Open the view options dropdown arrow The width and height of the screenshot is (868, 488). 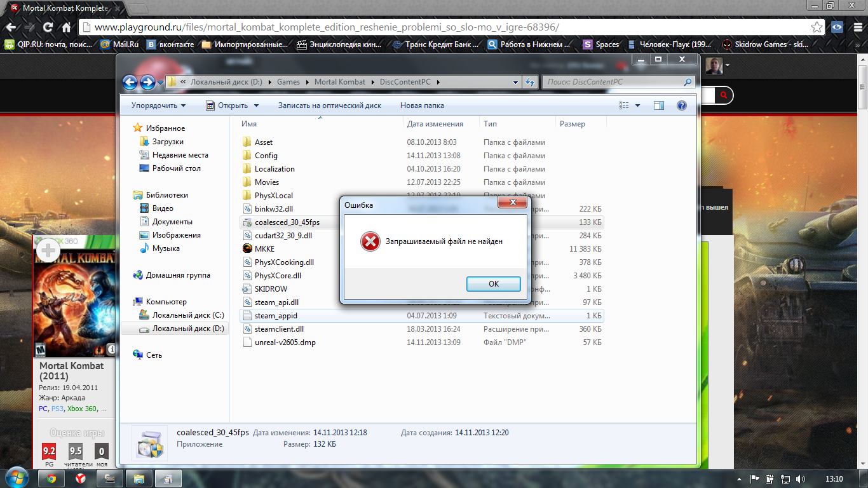coord(638,105)
